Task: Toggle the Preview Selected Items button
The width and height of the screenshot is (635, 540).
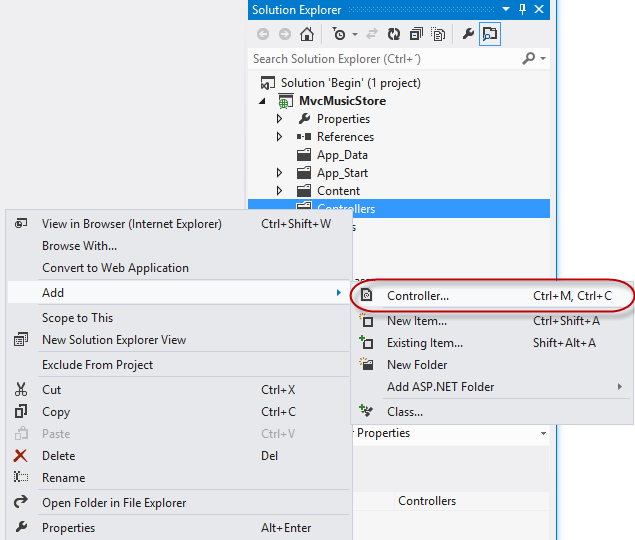Action: point(490,35)
